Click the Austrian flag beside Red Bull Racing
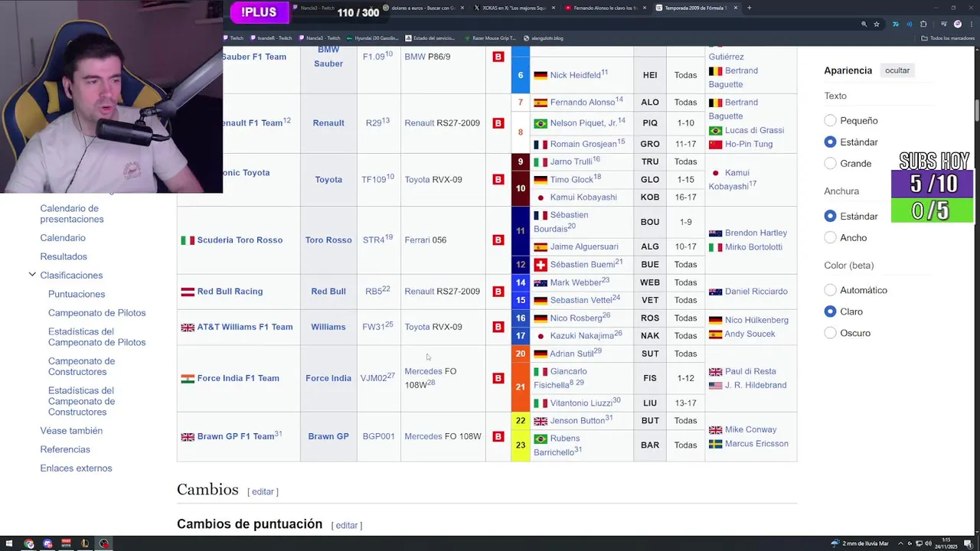Screen dimensions: 980x551 pos(188,292)
